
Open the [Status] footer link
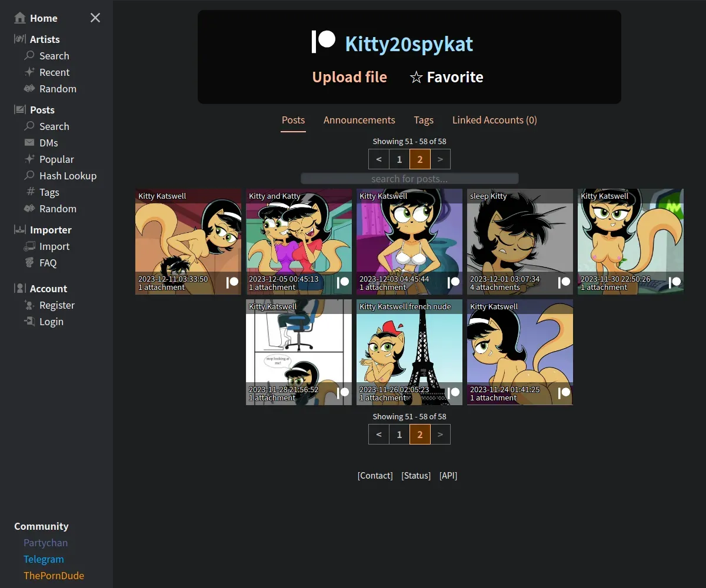point(416,476)
